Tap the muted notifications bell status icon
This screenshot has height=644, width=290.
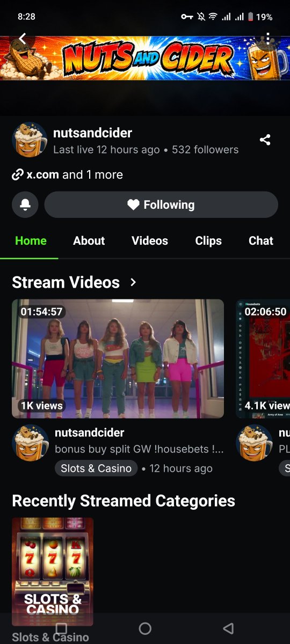(201, 17)
